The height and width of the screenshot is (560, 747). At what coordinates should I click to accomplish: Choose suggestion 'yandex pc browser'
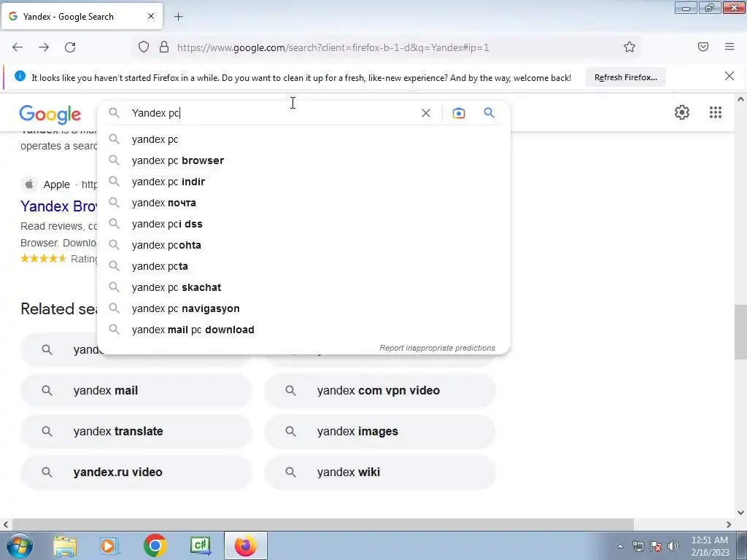[x=303, y=160]
